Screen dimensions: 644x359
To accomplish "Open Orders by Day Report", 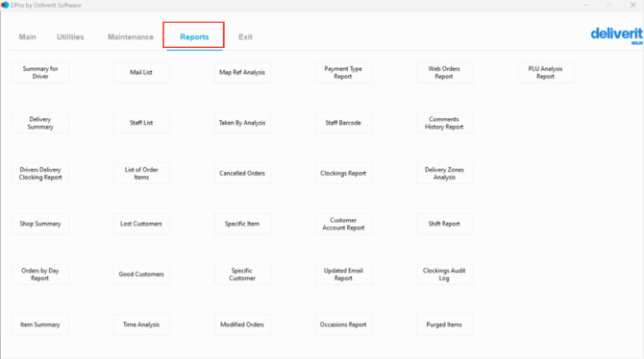I will point(40,275).
